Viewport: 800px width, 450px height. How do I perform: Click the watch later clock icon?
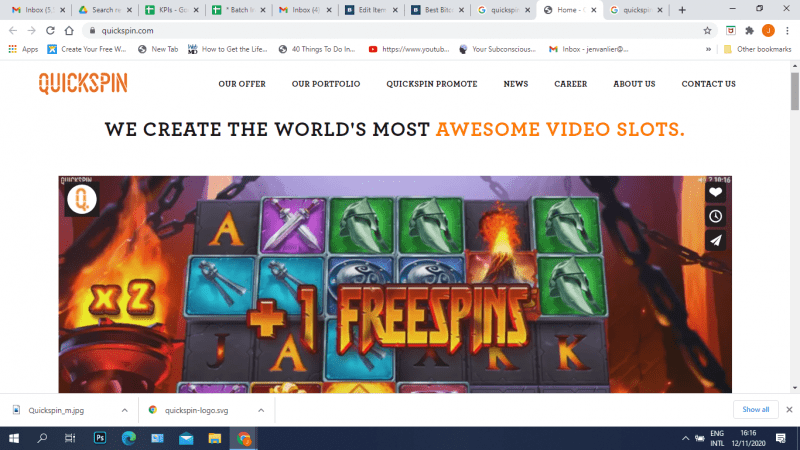click(715, 216)
